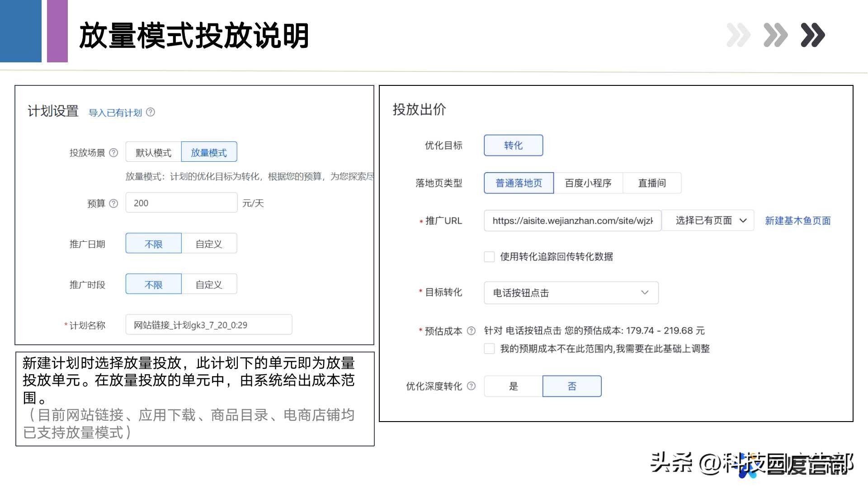Viewport: 868px width, 488px height.
Task: Select the 直播间 landing page type
Action: [x=652, y=183]
